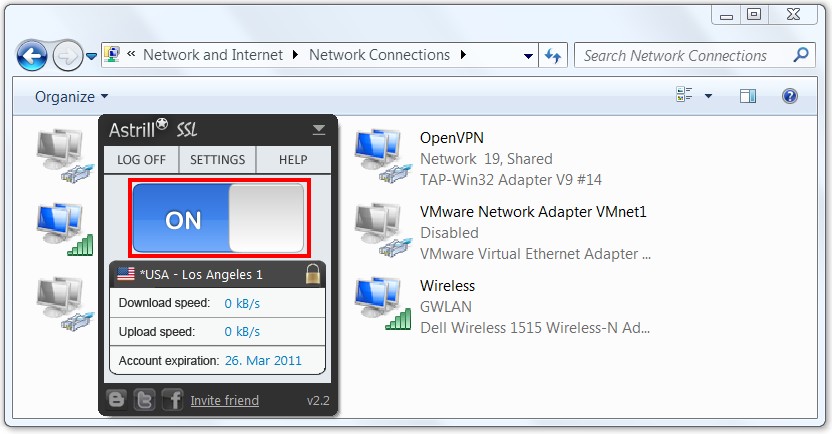Select the OpenVPN adapter icon
This screenshot has width=832, height=434.
383,157
